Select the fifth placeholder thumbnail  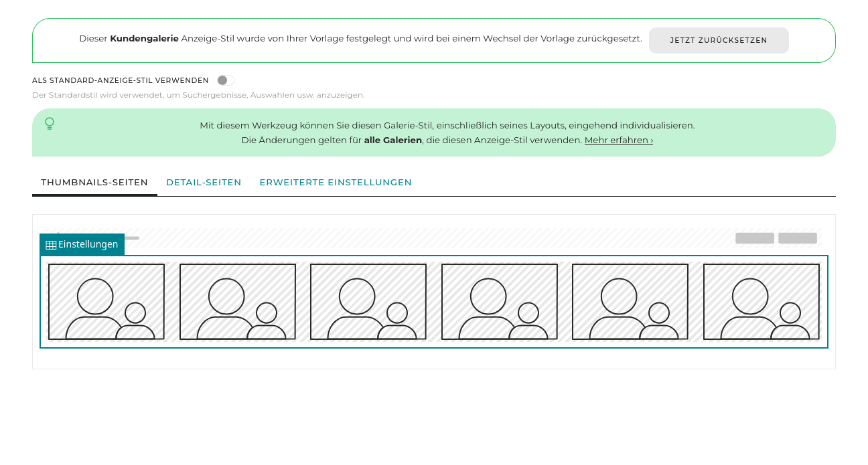pos(630,302)
